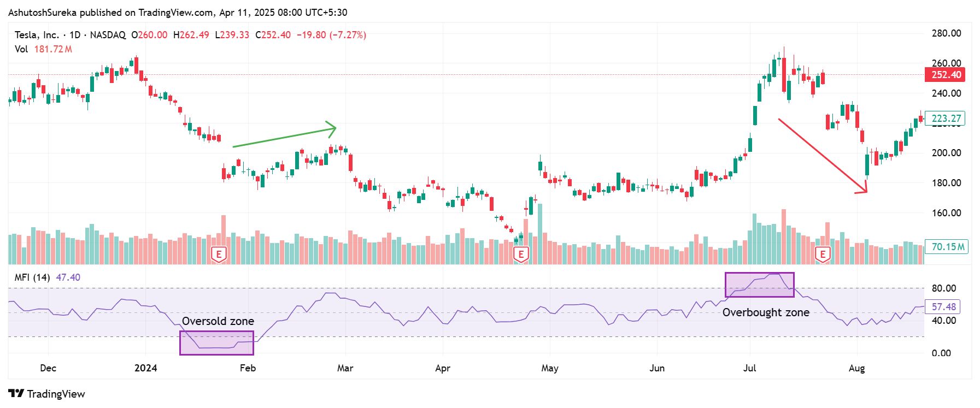
Task: Click the O260.00 open value in the legend
Action: (x=149, y=35)
